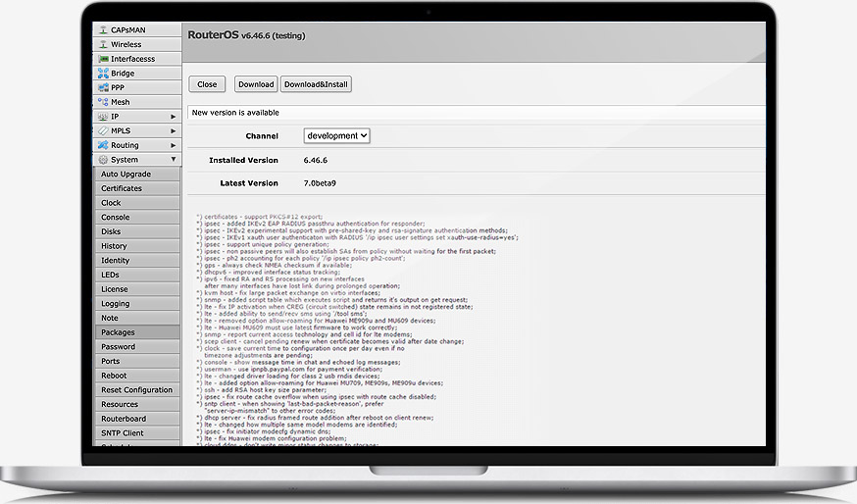Click changelog line 'ssh - add RSA host key size parameter'

(261, 389)
